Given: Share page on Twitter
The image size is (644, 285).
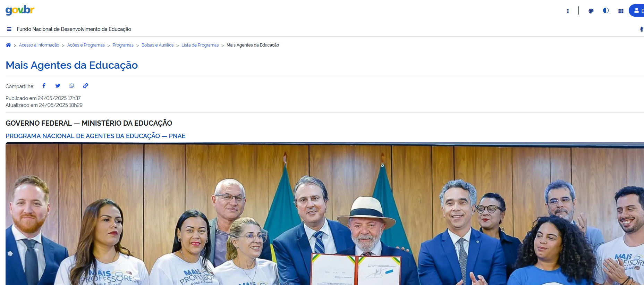Looking at the screenshot, I should pyautogui.click(x=58, y=86).
